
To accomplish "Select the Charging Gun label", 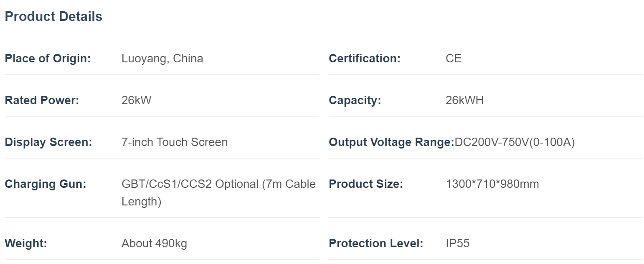I will coord(46,184).
